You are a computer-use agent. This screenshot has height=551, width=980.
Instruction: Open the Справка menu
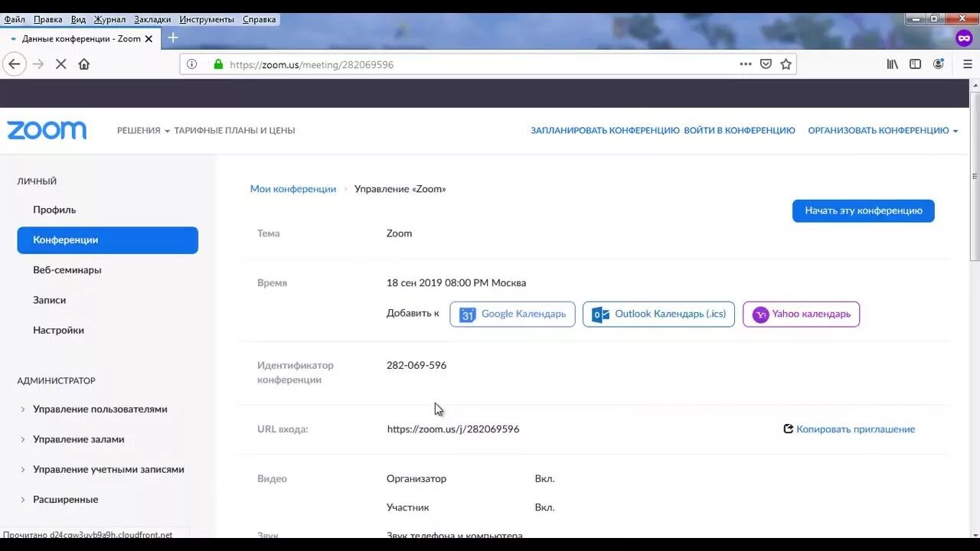[259, 19]
